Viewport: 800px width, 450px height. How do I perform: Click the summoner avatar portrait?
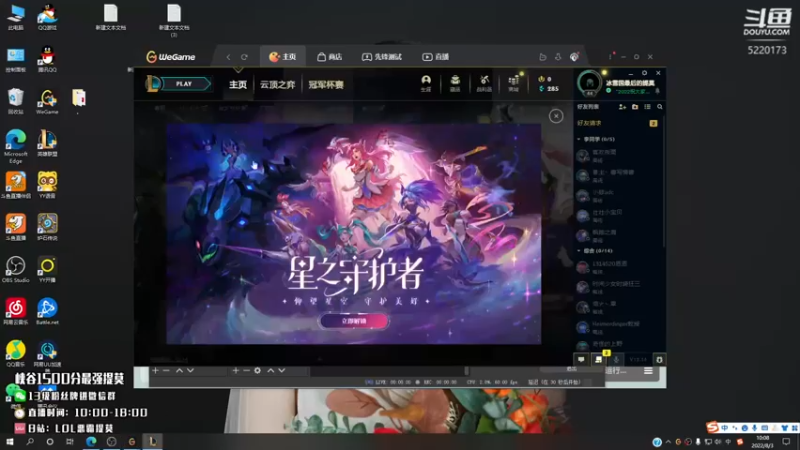[x=589, y=83]
